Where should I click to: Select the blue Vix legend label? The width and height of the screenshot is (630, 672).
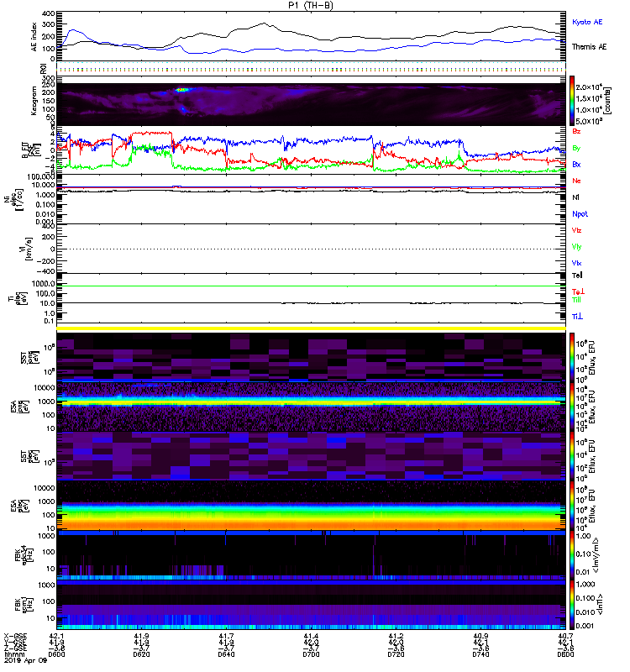point(576,263)
